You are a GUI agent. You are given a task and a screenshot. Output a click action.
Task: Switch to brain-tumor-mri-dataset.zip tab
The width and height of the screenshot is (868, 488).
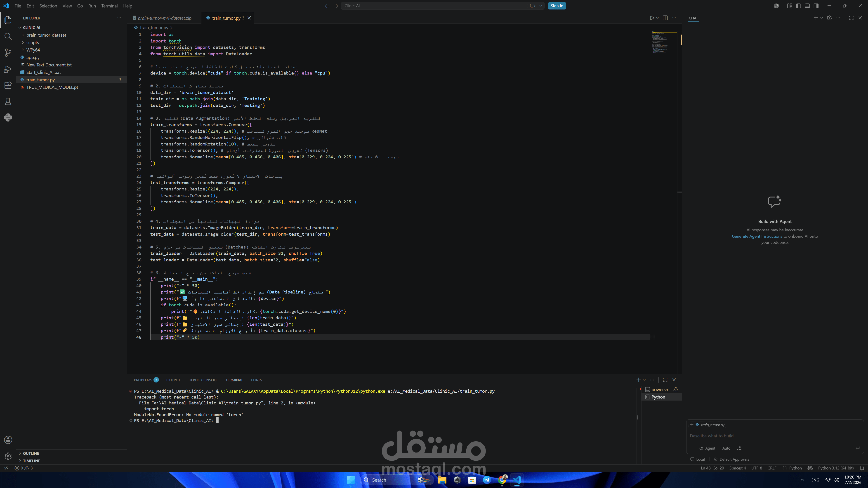pyautogui.click(x=164, y=18)
